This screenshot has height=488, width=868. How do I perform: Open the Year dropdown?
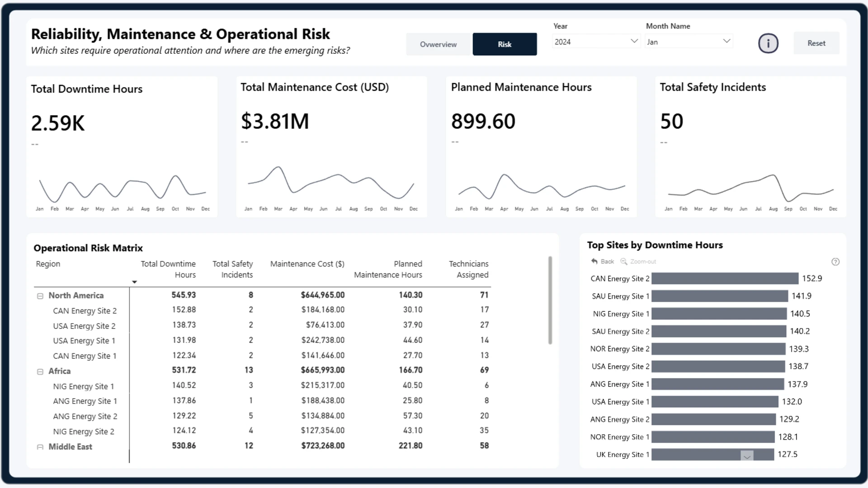tap(596, 42)
